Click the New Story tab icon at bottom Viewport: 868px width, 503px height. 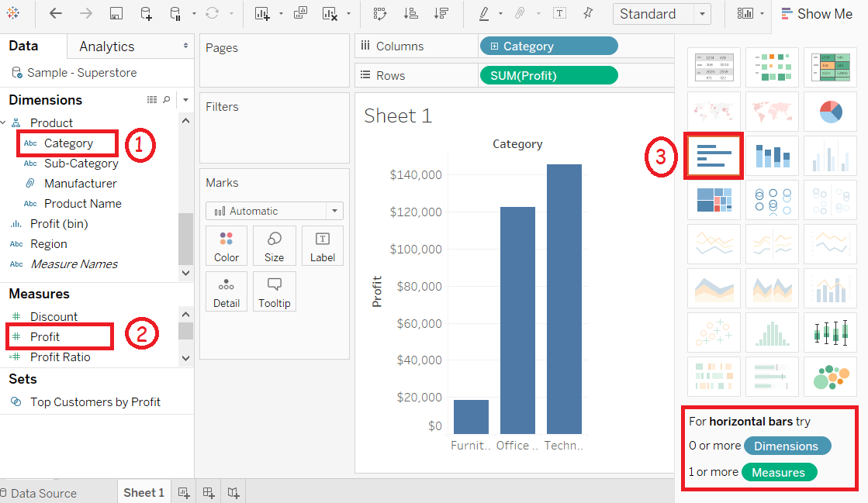coord(233,492)
